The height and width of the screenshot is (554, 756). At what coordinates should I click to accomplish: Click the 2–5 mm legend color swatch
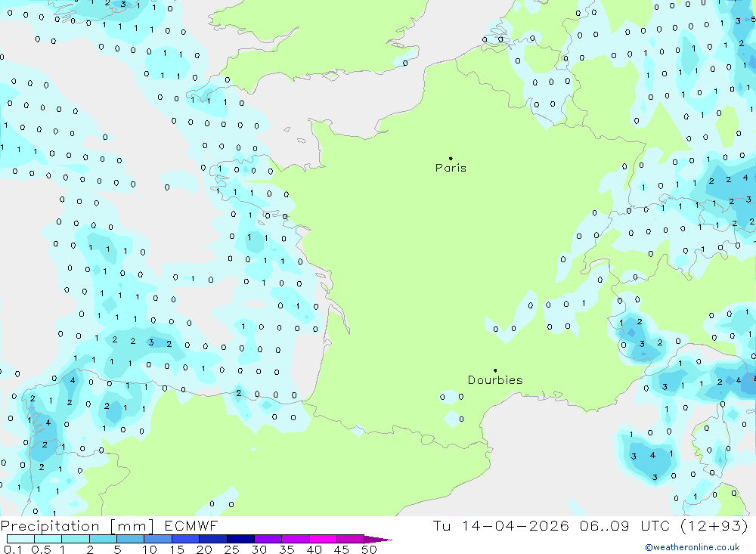point(103,539)
